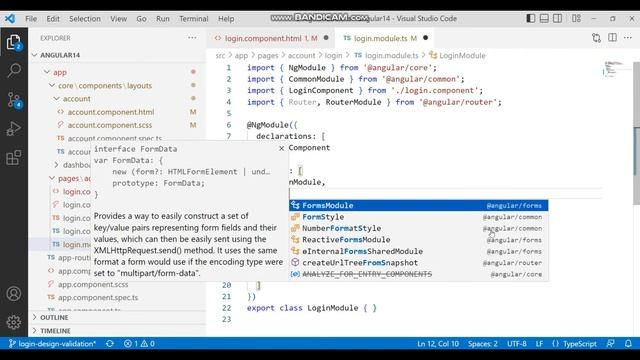Open the Extensions view icon

pos(13,157)
